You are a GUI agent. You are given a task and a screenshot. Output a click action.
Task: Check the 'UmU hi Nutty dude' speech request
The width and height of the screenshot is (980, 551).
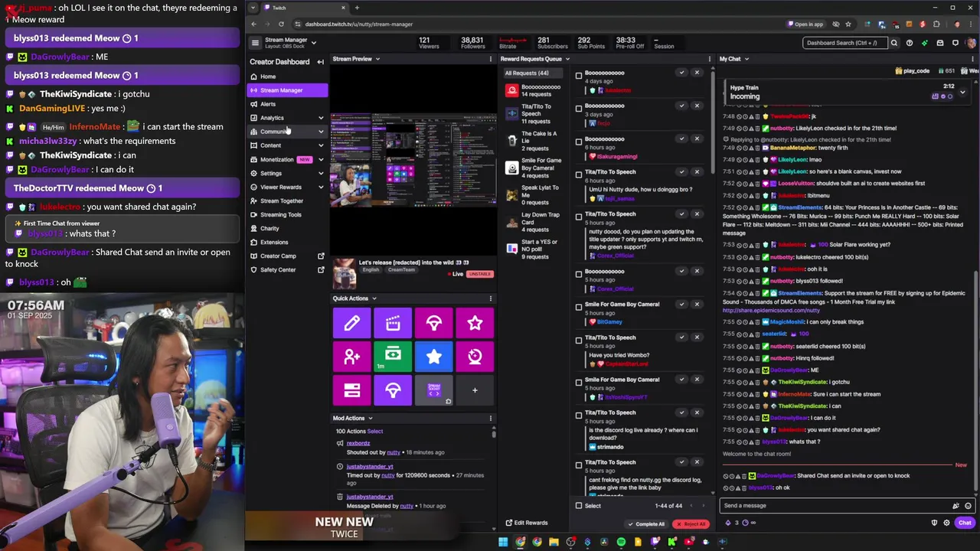579,174
